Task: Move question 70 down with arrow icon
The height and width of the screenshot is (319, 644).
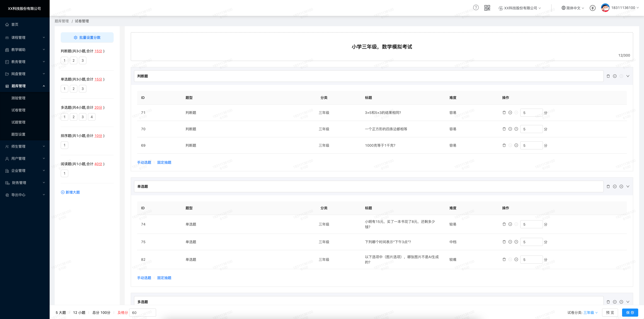Action: click(x=510, y=129)
